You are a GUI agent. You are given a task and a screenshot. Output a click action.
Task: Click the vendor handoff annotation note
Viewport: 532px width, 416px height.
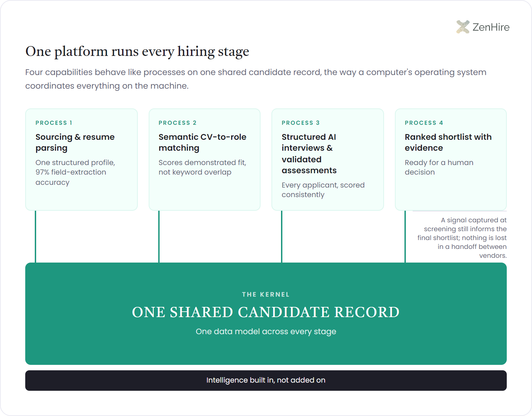click(x=462, y=238)
